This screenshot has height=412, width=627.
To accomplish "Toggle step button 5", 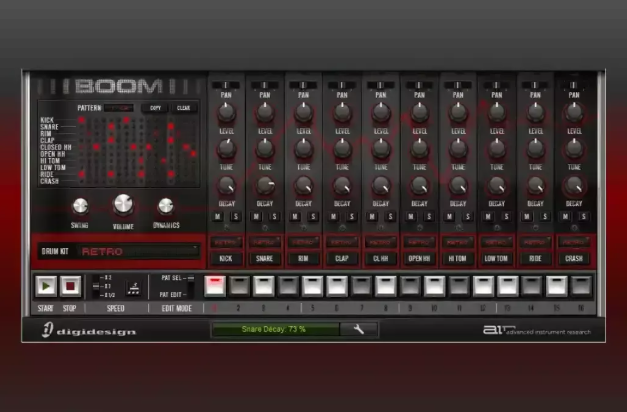I will click(x=312, y=286).
